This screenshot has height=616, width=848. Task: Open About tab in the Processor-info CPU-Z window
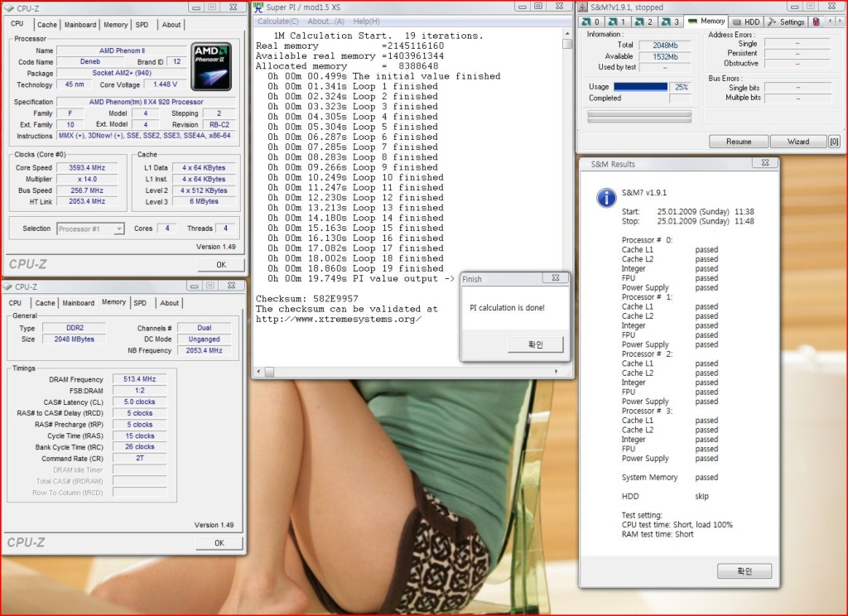[x=171, y=25]
